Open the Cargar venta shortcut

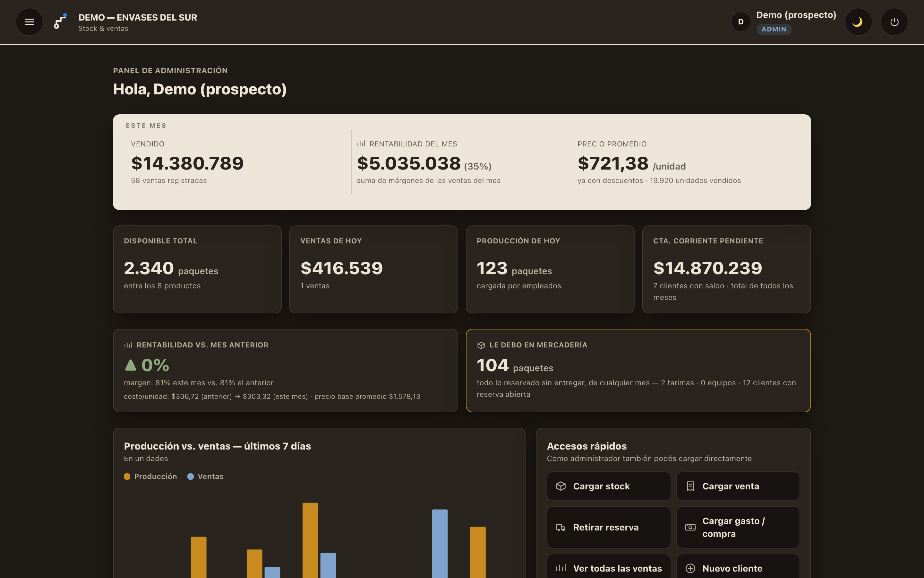pos(738,486)
